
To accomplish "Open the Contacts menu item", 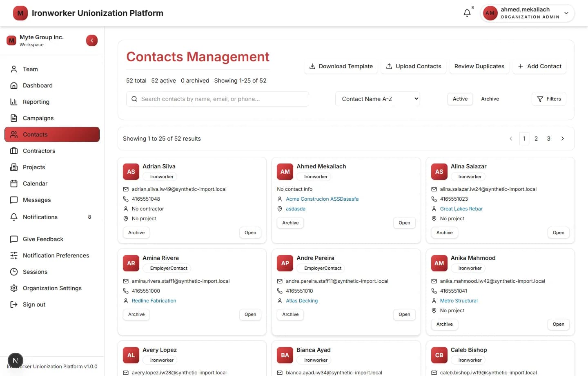I will pyautogui.click(x=52, y=134).
